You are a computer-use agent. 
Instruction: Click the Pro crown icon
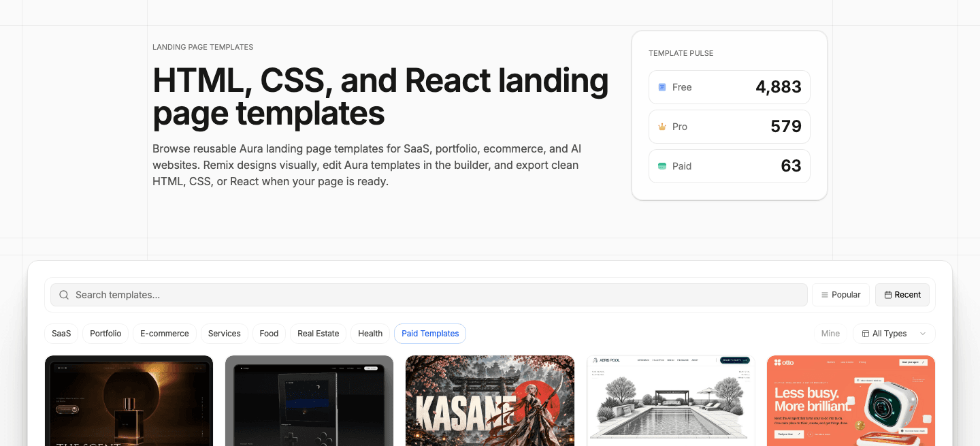pyautogui.click(x=662, y=127)
